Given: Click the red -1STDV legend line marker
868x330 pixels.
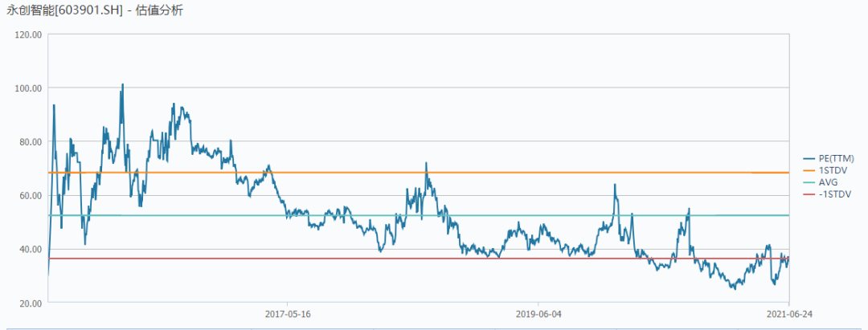Looking at the screenshot, I should 809,194.
